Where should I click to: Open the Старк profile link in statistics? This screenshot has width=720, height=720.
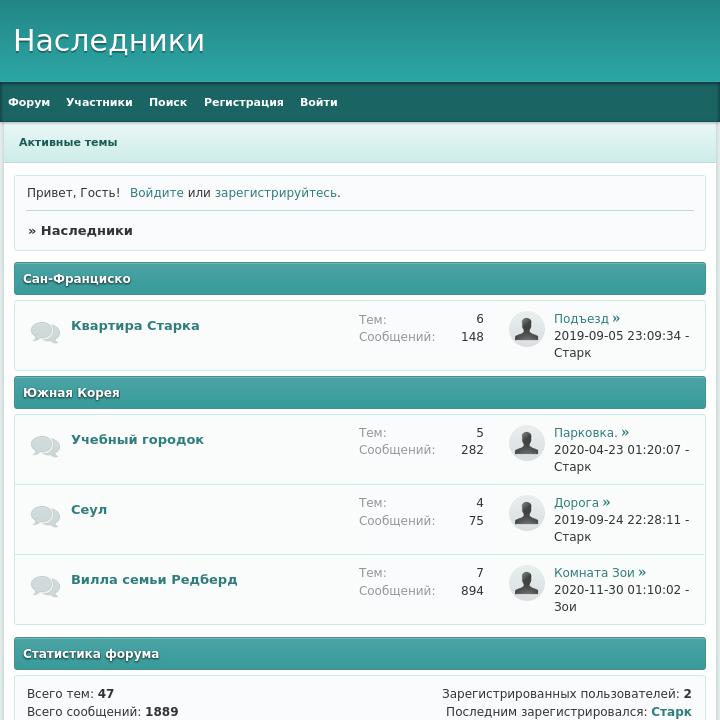click(x=671, y=711)
